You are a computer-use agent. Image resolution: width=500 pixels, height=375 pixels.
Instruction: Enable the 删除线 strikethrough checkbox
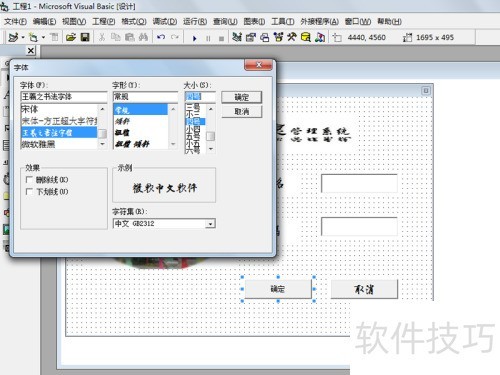pos(29,180)
